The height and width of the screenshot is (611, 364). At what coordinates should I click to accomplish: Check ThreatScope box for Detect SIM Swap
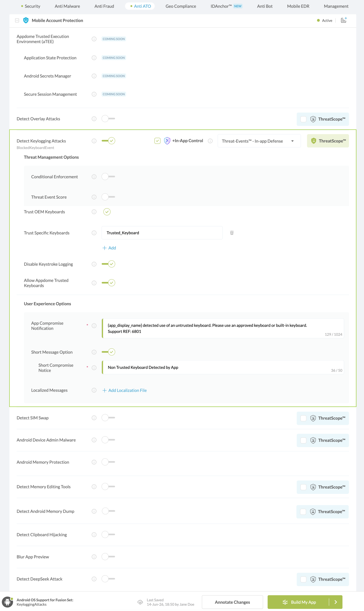(303, 418)
